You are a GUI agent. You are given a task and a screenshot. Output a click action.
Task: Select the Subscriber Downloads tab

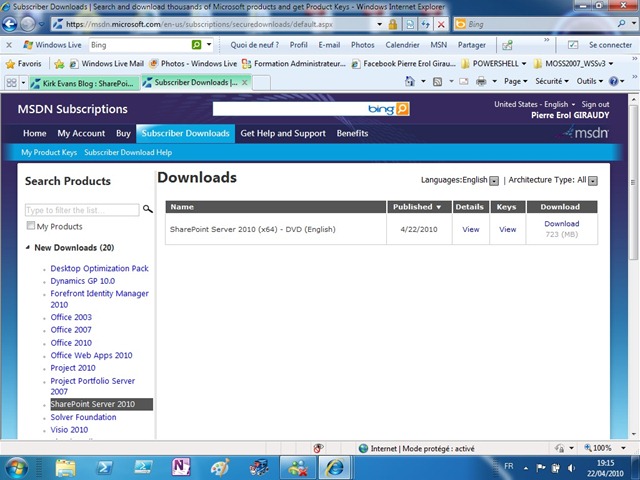click(185, 133)
